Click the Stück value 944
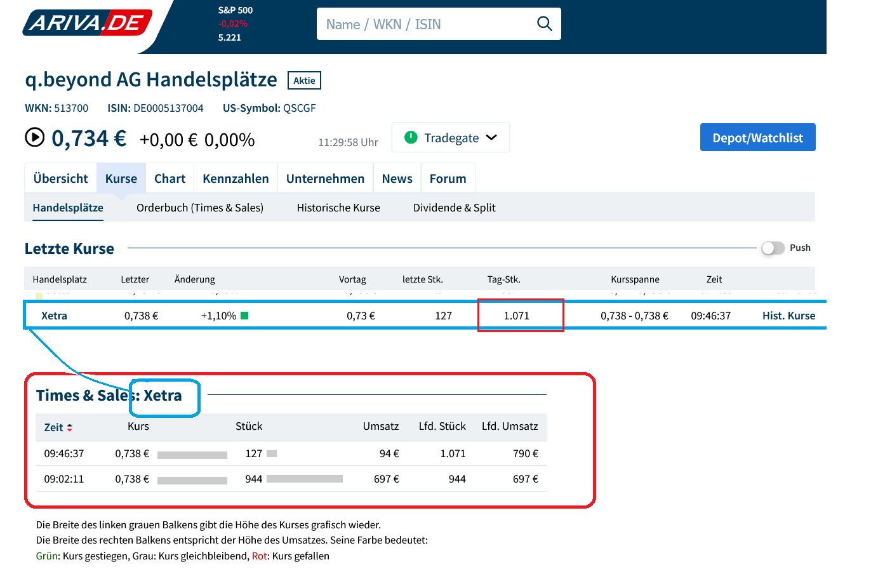Viewport: 871px width, 588px height. click(x=254, y=479)
